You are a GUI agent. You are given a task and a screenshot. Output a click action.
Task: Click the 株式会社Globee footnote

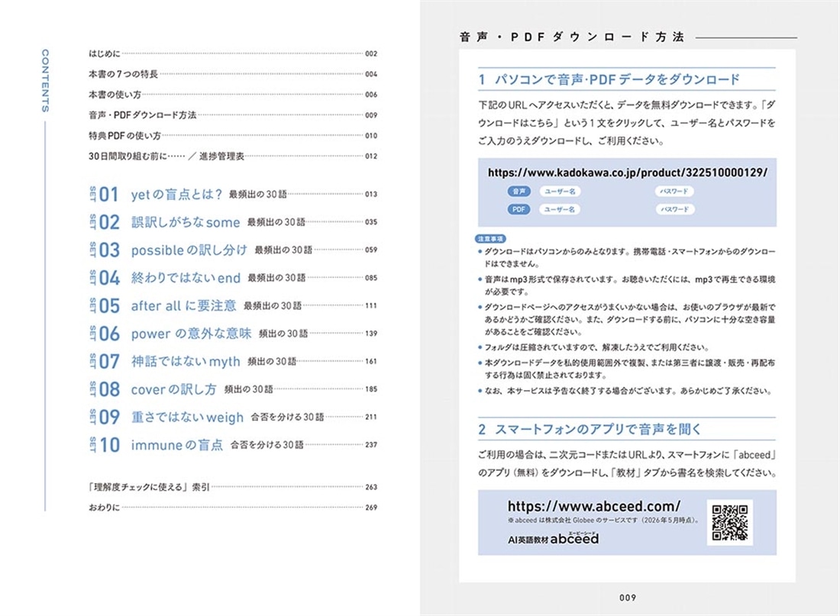coord(603,520)
